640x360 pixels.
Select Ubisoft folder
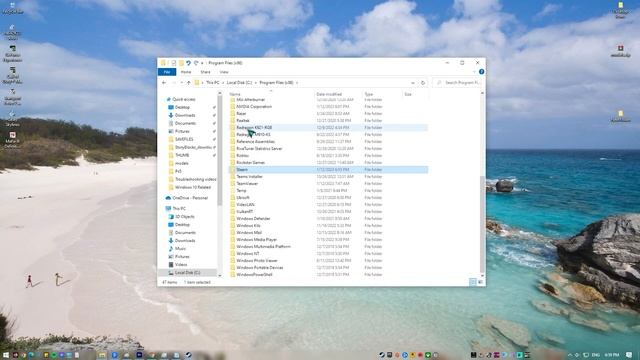coord(243,198)
